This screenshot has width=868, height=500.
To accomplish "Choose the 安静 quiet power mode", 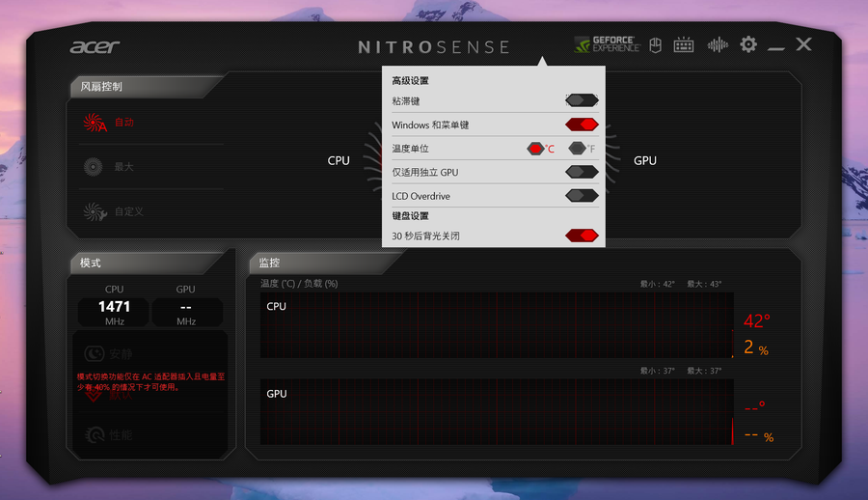I will click(x=108, y=353).
